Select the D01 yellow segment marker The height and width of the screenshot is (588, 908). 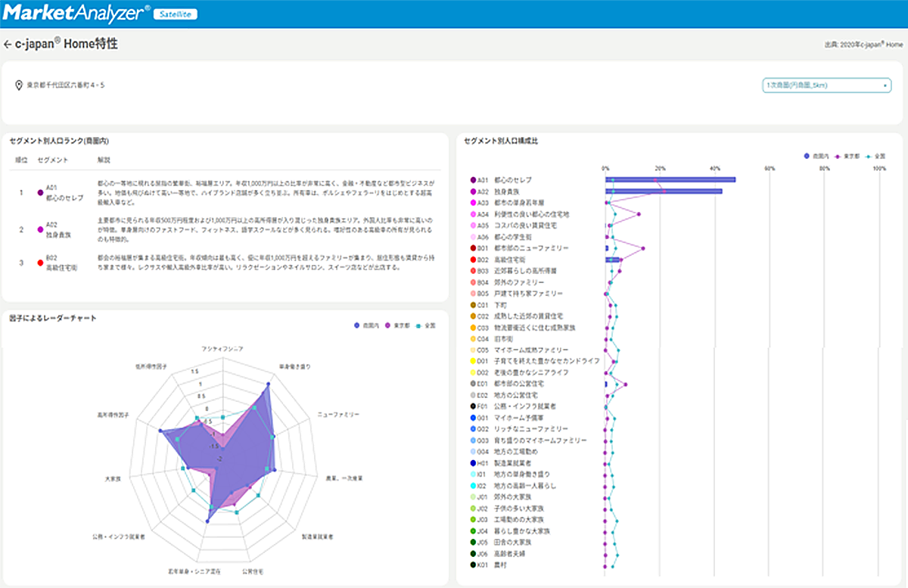click(x=473, y=362)
